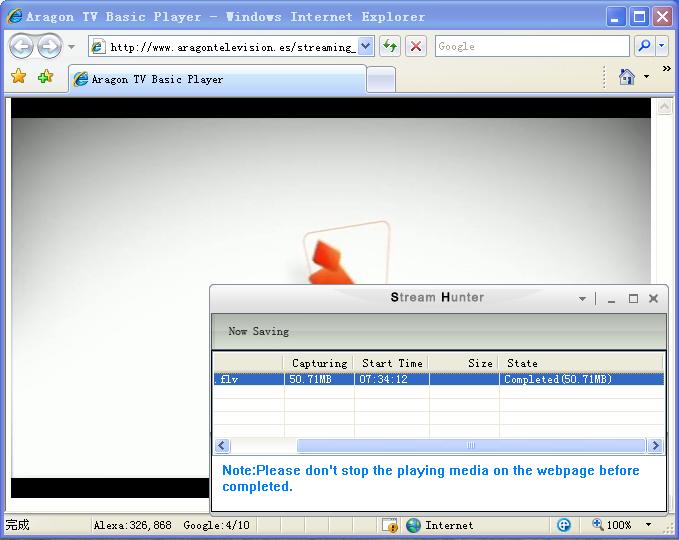Open Favorites Center star icon
679x540 pixels.
coord(19,77)
